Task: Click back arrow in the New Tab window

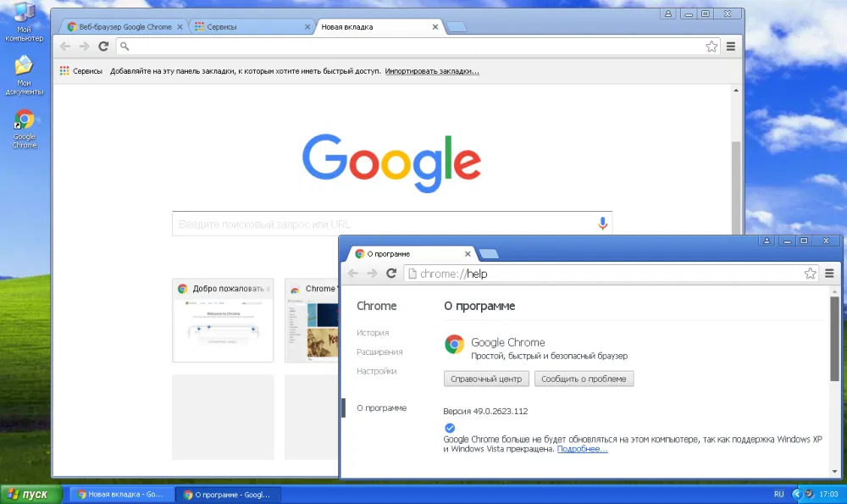Action: tap(65, 47)
